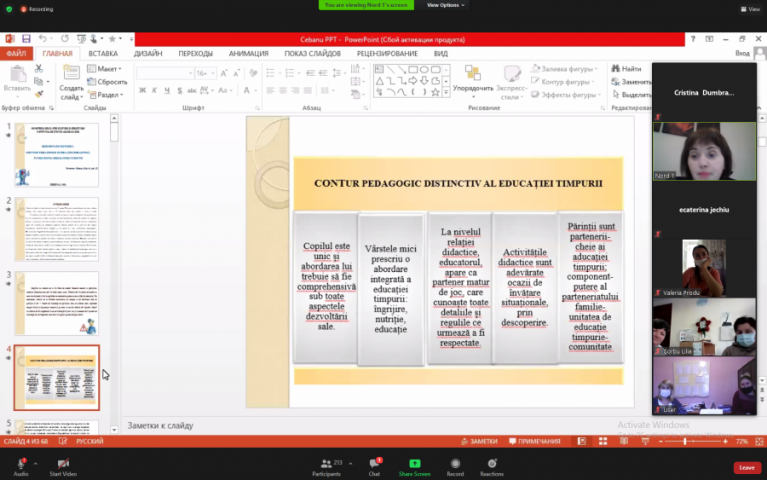
Task: Click the Record icon in Zoom toolbar
Action: point(455,463)
